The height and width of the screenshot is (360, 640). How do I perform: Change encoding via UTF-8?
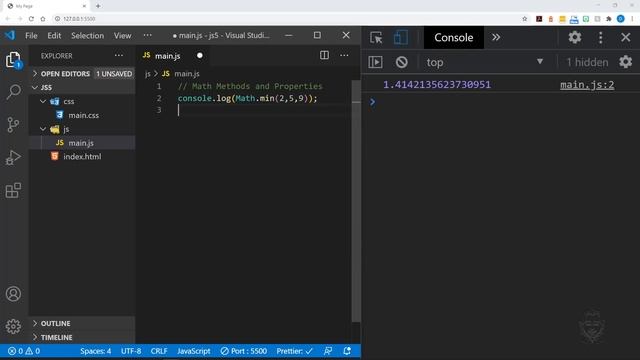point(131,351)
